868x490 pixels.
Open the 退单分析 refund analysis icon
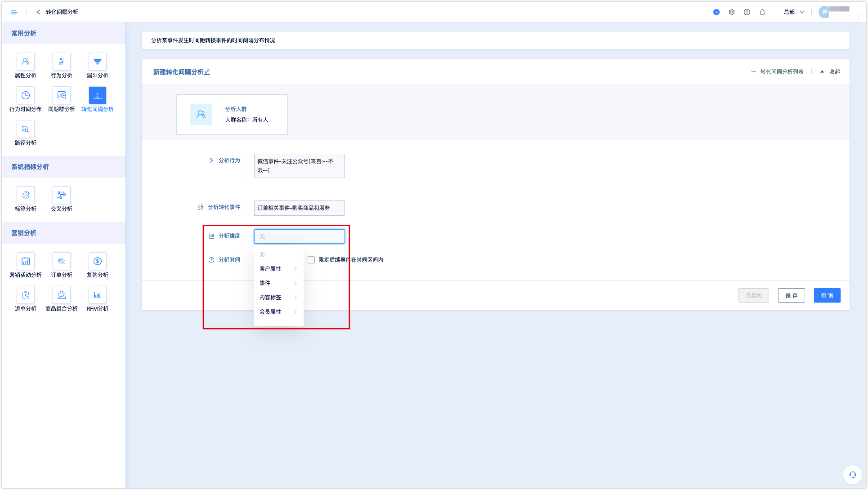(x=26, y=295)
